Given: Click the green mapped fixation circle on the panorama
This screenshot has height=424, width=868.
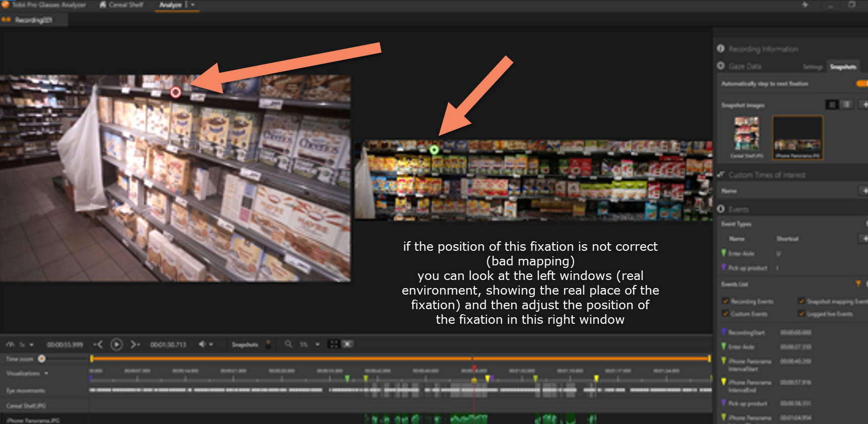Looking at the screenshot, I should coord(434,150).
